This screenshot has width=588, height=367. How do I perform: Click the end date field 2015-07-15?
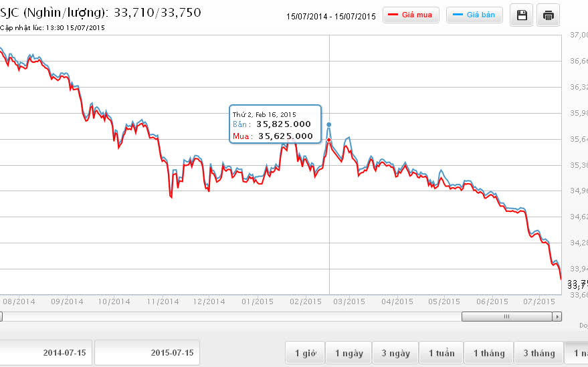coord(147,353)
